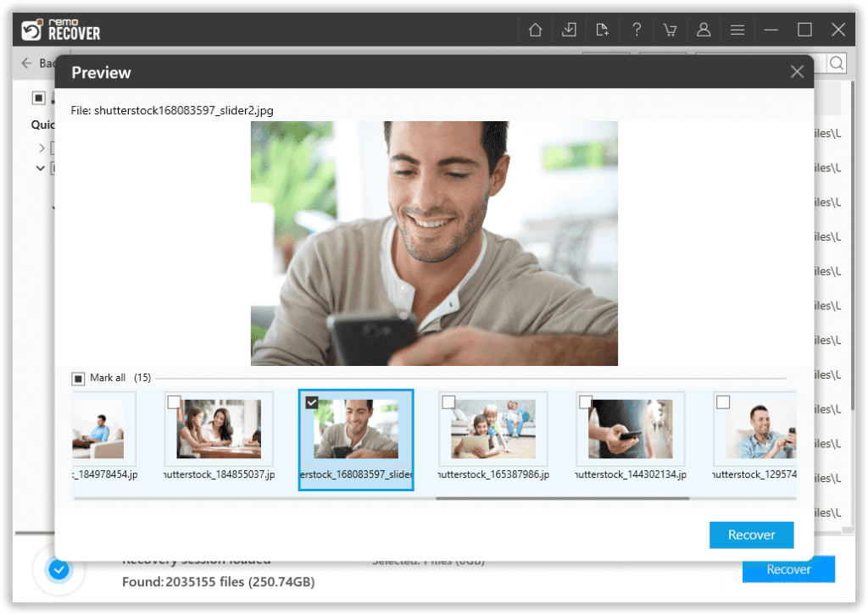This screenshot has height=615, width=868.
Task: Click the Home icon in title bar
Action: (535, 30)
